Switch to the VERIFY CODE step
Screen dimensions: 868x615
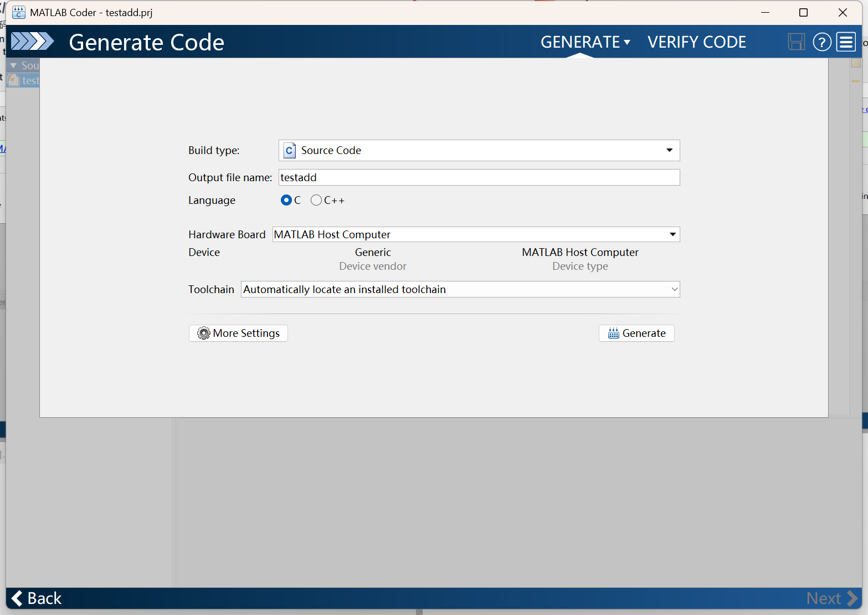pos(697,42)
